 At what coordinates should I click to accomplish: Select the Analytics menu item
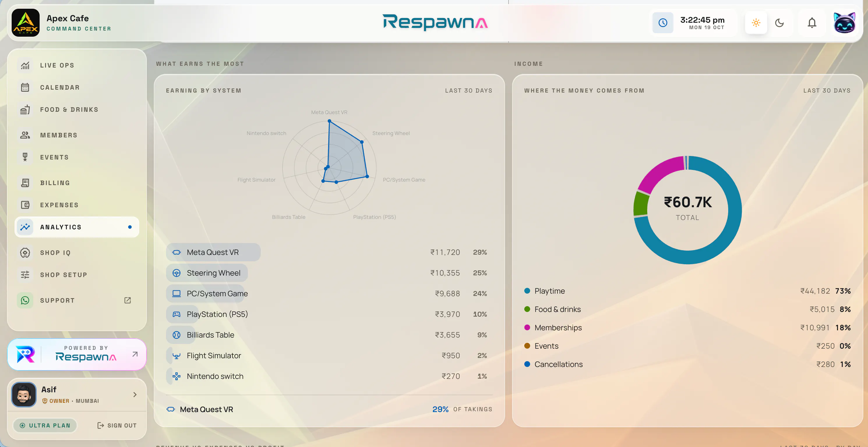[x=77, y=227]
